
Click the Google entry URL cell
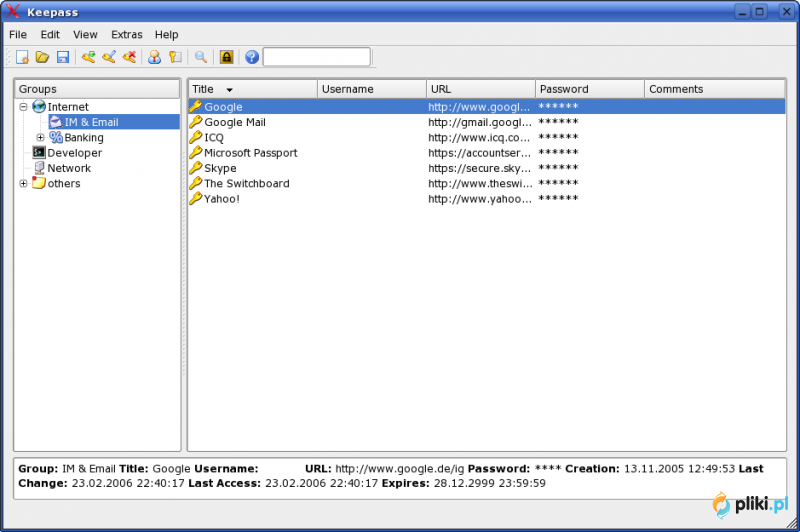(x=479, y=107)
